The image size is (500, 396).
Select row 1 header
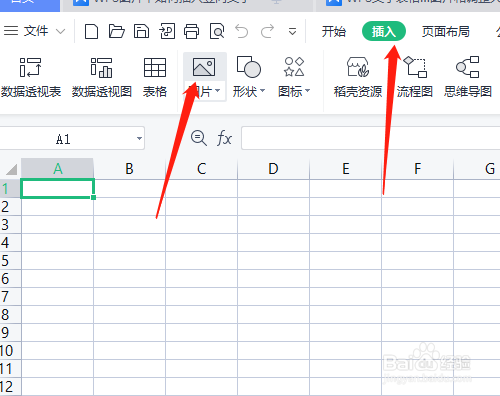[10, 189]
